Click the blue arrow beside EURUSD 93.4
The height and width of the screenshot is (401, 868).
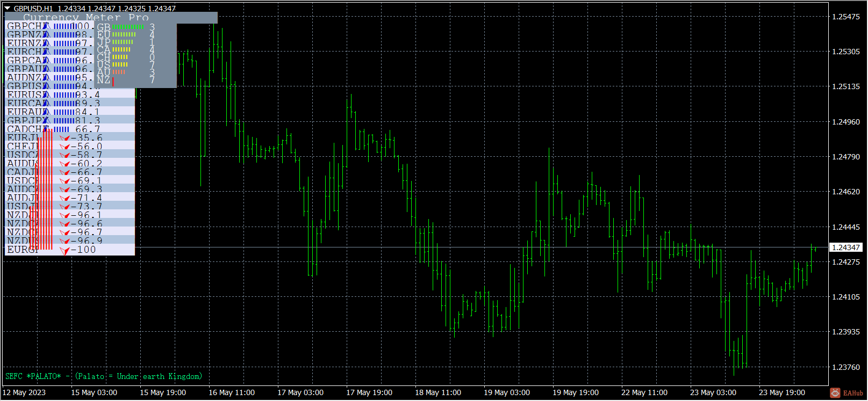tap(46, 95)
